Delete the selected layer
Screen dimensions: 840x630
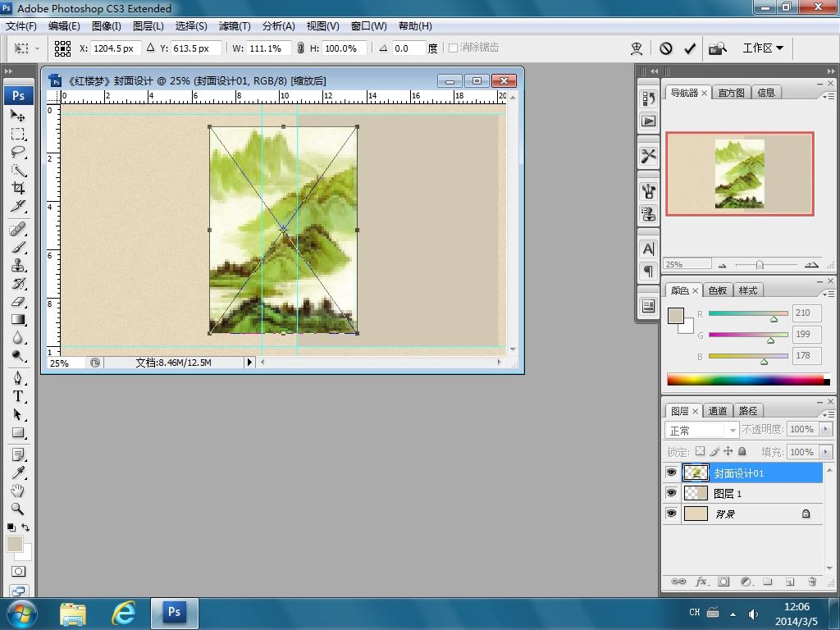pos(812,582)
